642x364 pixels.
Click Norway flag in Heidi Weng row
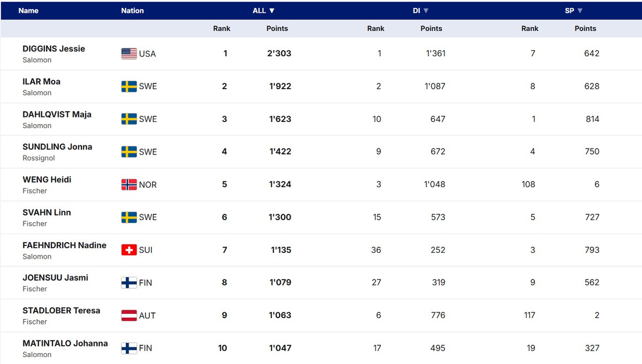(129, 184)
